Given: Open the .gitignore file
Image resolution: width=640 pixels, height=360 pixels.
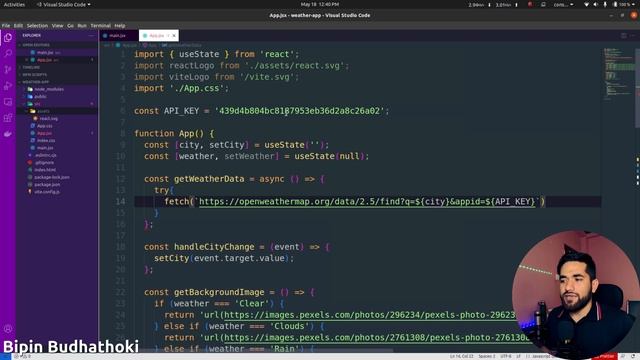Looking at the screenshot, I should click(x=56, y=162).
